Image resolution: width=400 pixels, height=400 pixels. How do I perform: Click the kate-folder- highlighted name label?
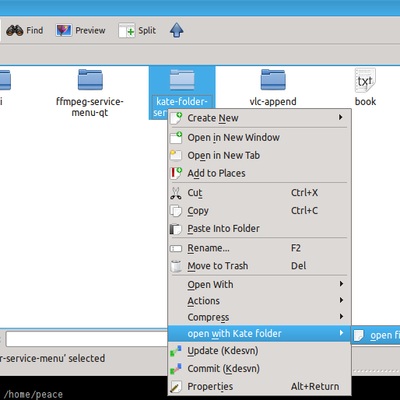182,101
